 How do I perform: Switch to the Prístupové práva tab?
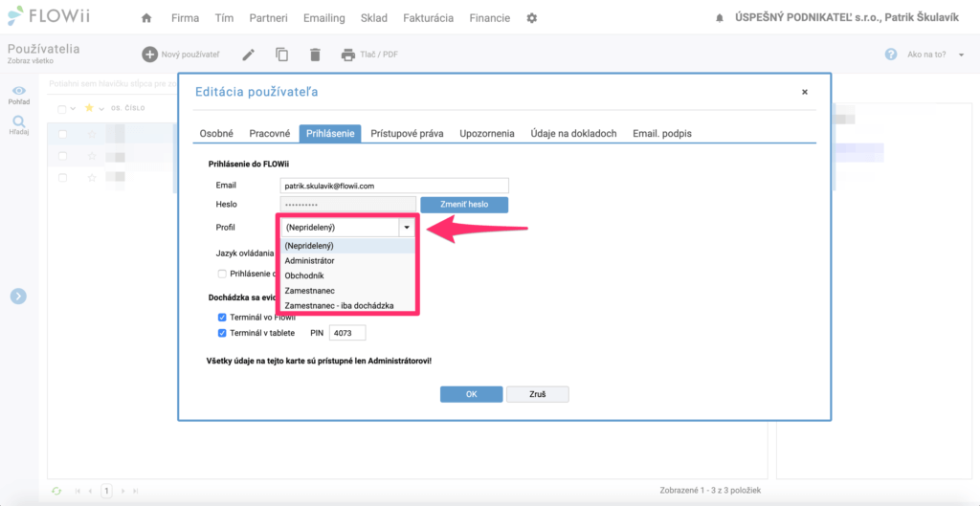[407, 134]
